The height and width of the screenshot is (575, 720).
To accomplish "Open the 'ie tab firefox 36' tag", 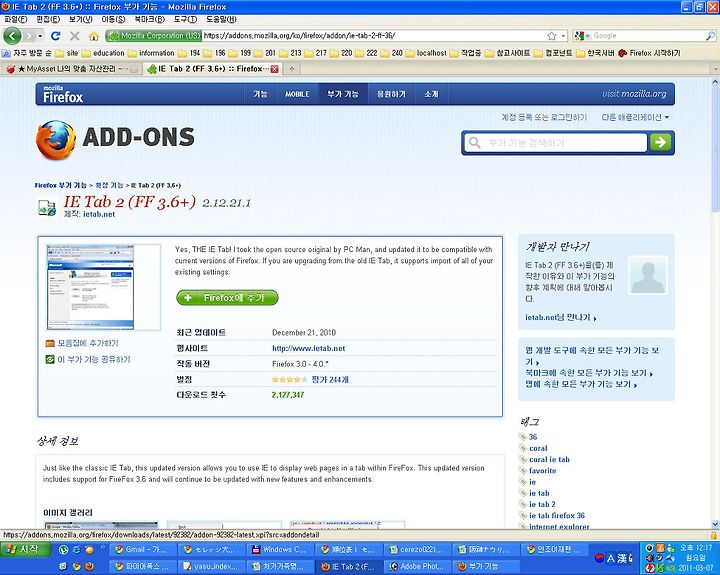I will (x=557, y=515).
